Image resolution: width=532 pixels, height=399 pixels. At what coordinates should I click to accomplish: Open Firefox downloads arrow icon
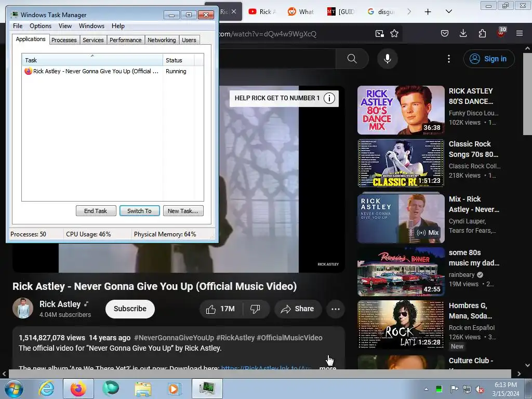coord(463,33)
